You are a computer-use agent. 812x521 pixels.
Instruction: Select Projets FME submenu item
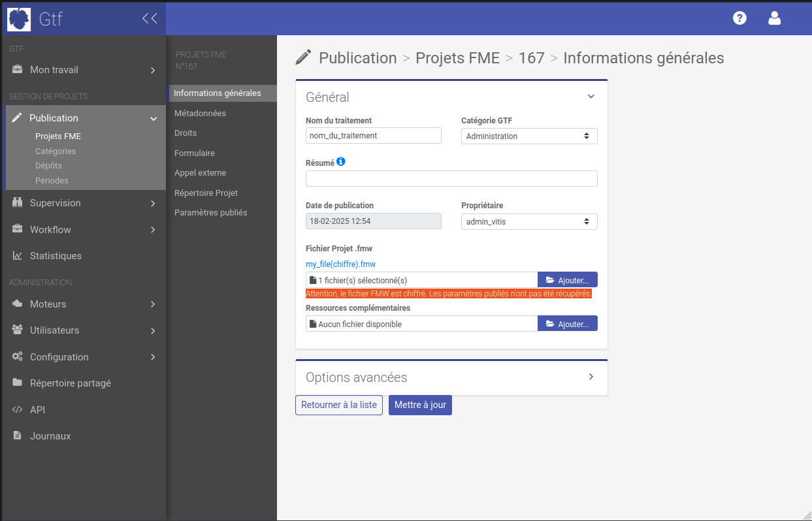(x=58, y=136)
